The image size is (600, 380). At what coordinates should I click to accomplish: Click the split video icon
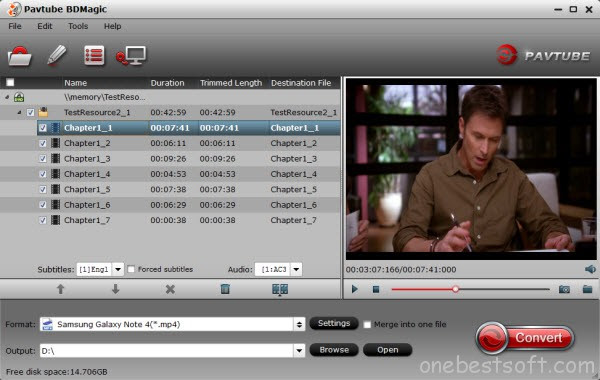point(280,289)
